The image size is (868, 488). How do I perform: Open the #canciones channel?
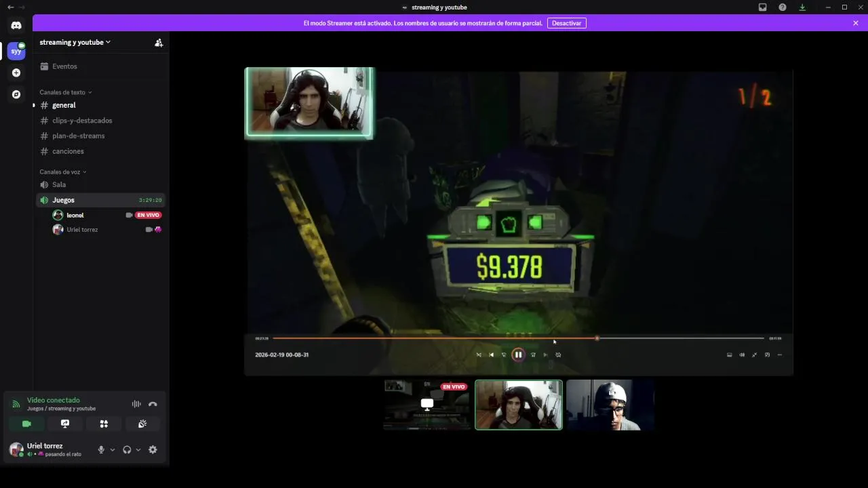101,151
